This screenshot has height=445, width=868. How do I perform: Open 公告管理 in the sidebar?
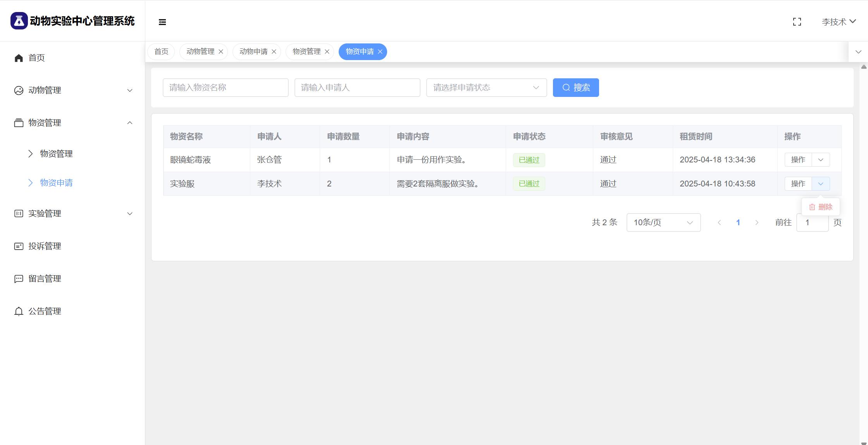coord(45,311)
